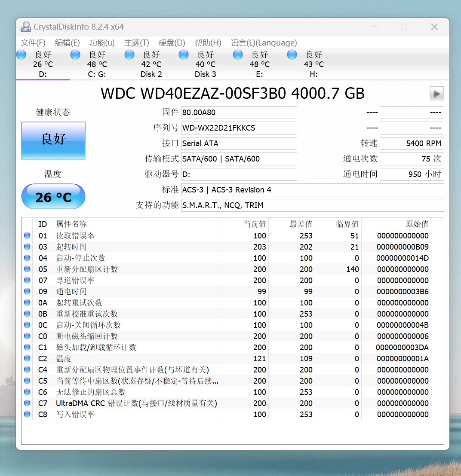Go to next disk with arrow button
This screenshot has width=461, height=476.
436,94
